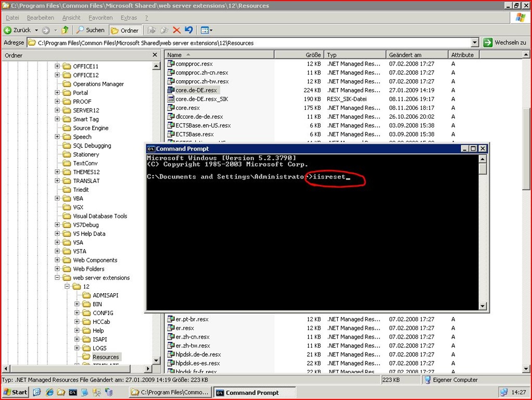This screenshot has height=400, width=532.
Task: Select the core.de-DE.resx file
Action: pos(196,90)
